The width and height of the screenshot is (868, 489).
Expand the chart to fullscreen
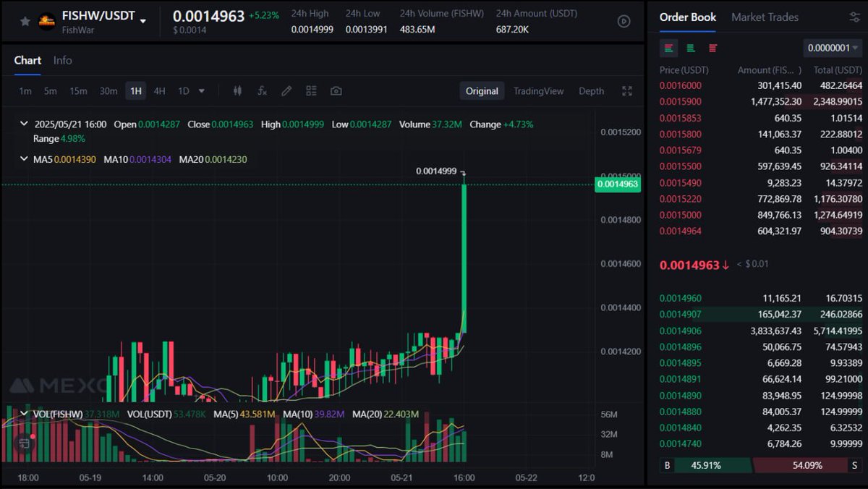627,90
